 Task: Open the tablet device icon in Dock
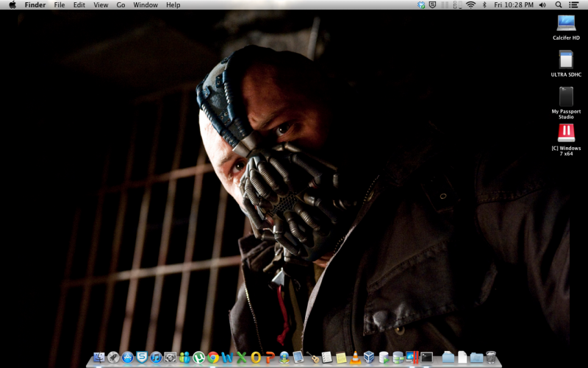[x=298, y=357]
